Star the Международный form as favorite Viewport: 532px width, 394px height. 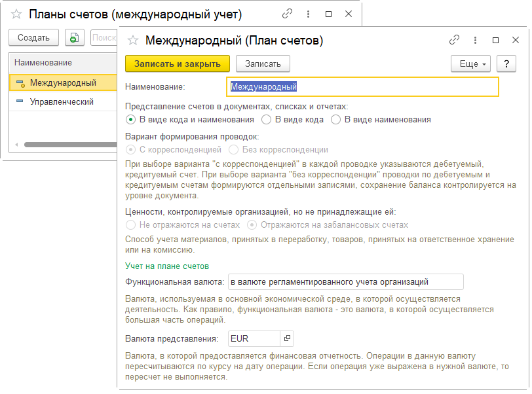tap(133, 41)
